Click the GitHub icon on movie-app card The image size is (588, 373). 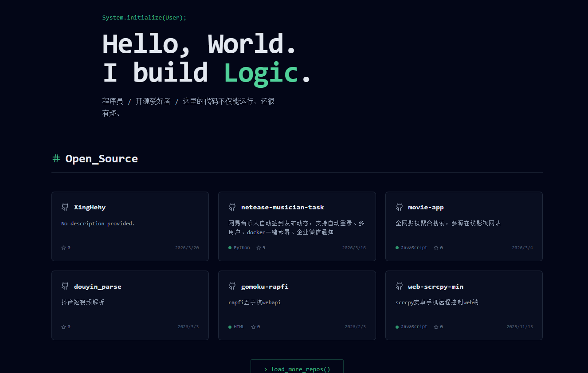point(399,207)
